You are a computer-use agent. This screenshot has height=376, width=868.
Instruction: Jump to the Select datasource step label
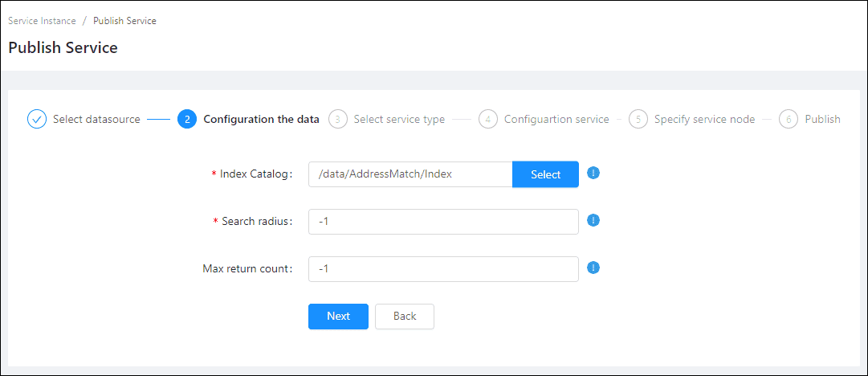pos(96,119)
